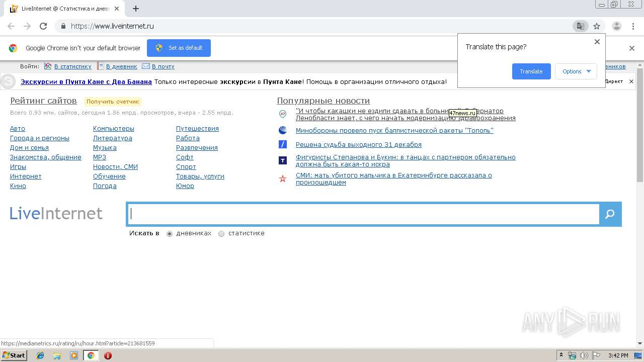
Task: Open the 'Товары, услуги' category link
Action: [200, 176]
